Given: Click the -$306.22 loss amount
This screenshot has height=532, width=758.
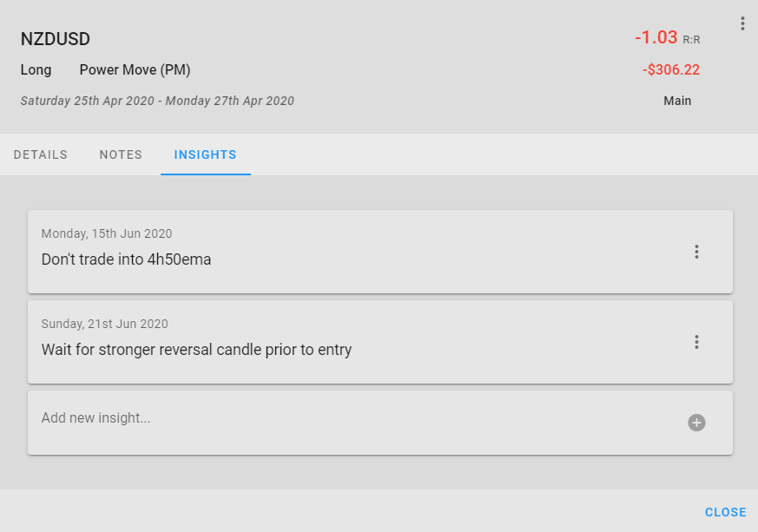Looking at the screenshot, I should coord(671,70).
